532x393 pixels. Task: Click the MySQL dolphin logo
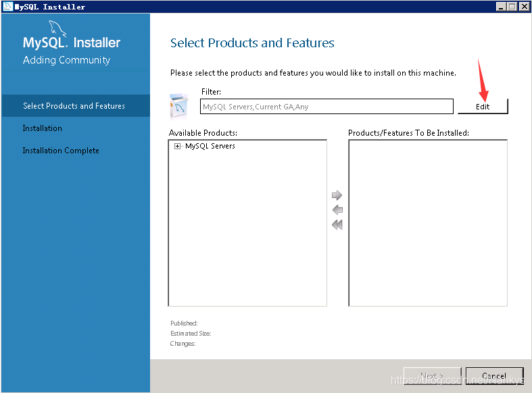tap(57, 28)
